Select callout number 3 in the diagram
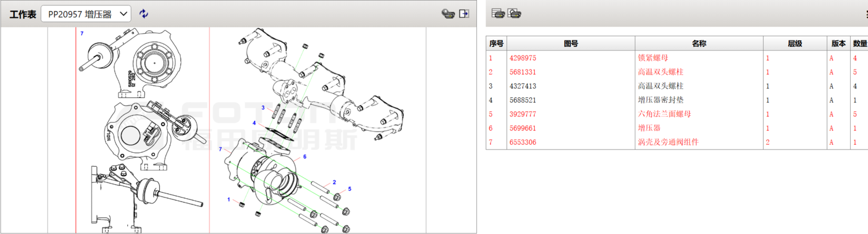The image size is (868, 234). pos(263,108)
